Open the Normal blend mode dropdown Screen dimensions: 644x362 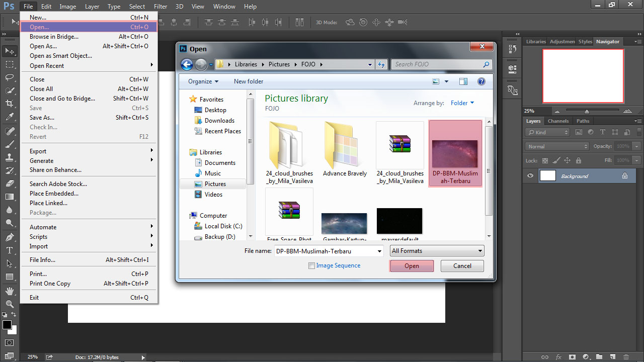coord(556,146)
